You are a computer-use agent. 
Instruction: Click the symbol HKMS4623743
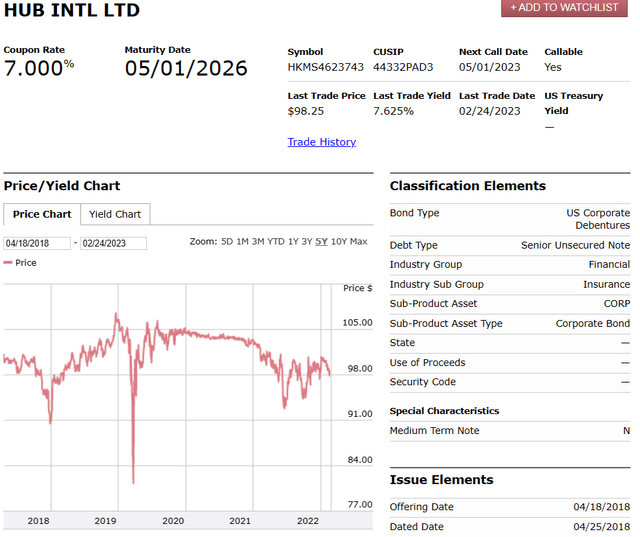325,67
